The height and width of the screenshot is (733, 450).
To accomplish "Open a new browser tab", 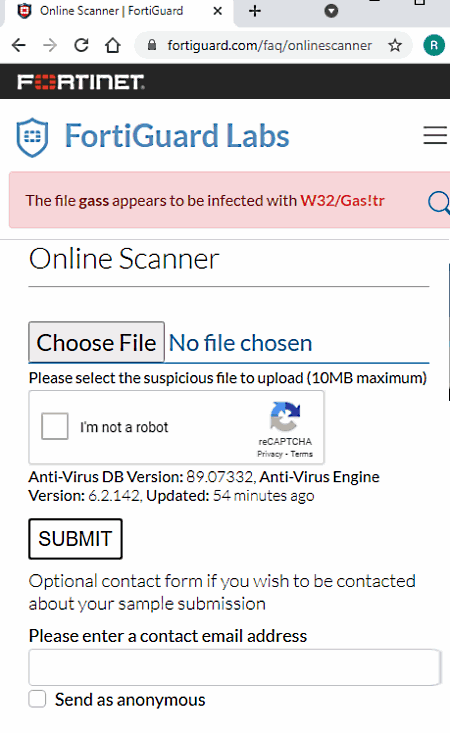I will [255, 11].
